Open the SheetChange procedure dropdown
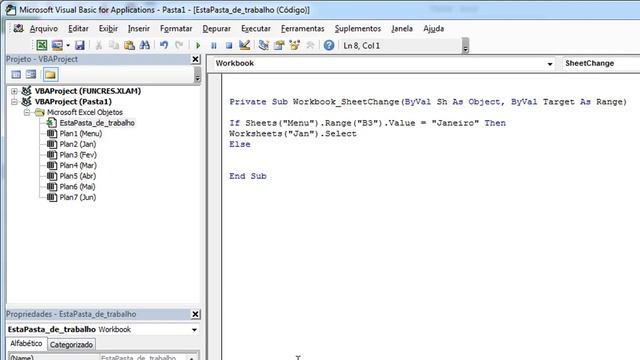 click(600, 63)
